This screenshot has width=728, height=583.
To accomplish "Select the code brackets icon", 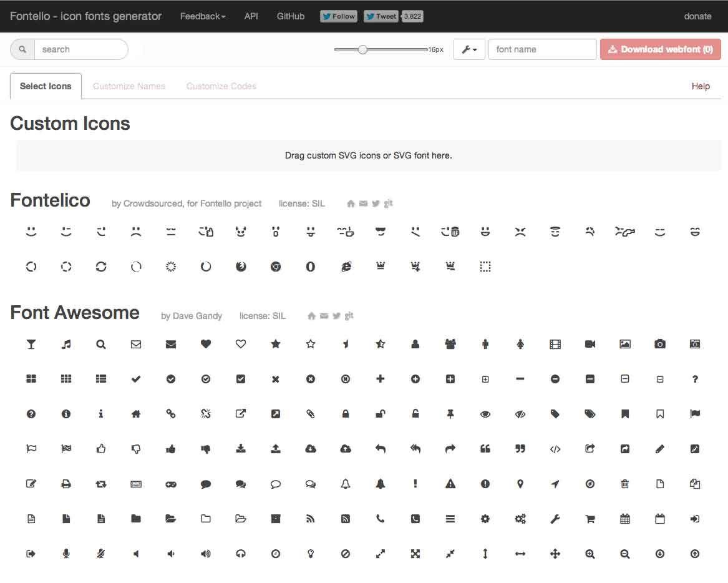I will (555, 449).
